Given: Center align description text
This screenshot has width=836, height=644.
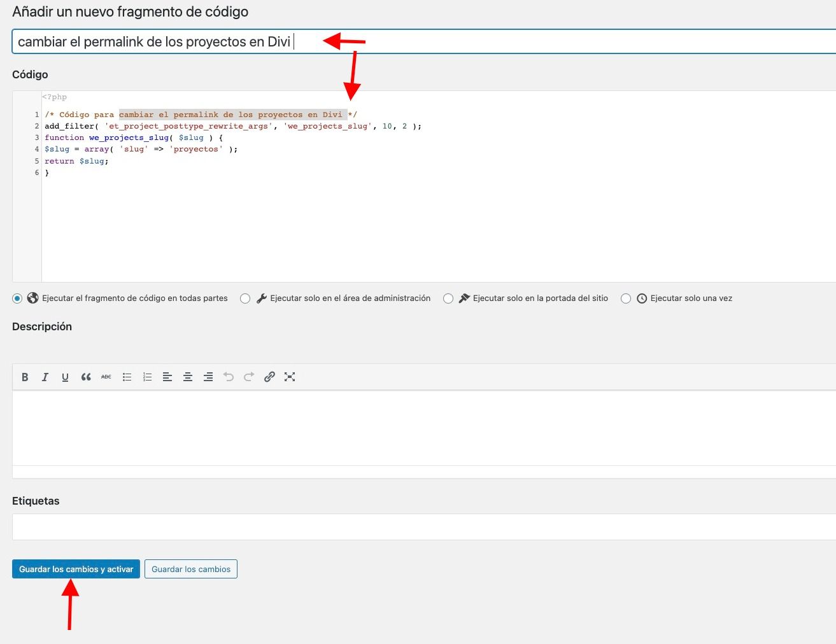Looking at the screenshot, I should click(x=188, y=377).
